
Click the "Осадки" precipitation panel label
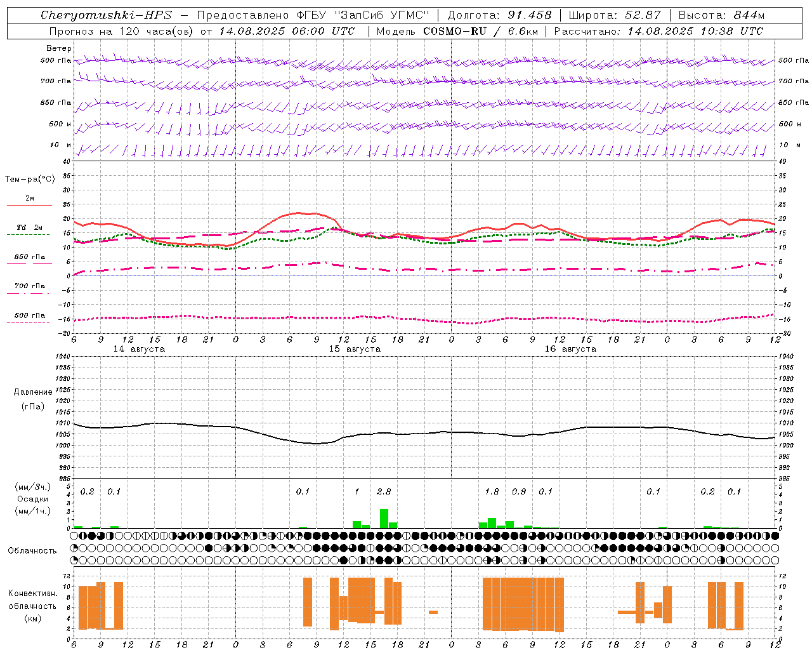33,499
